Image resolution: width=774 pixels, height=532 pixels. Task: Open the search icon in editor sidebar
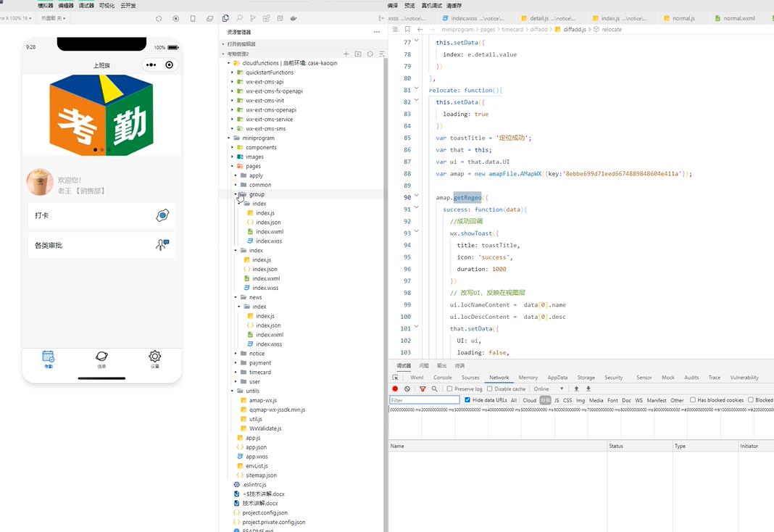coord(239,18)
